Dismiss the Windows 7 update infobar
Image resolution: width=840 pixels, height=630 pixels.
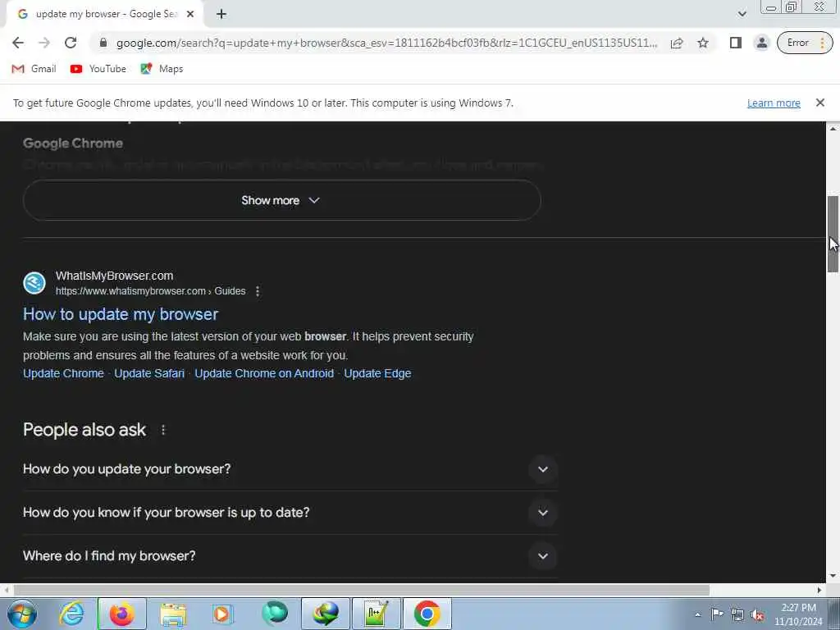(x=819, y=103)
